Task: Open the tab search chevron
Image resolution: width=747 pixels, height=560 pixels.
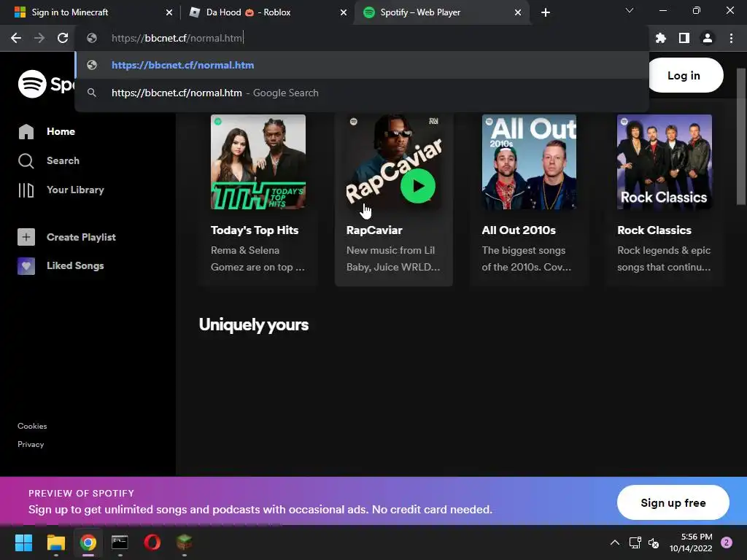Action: coord(630,10)
